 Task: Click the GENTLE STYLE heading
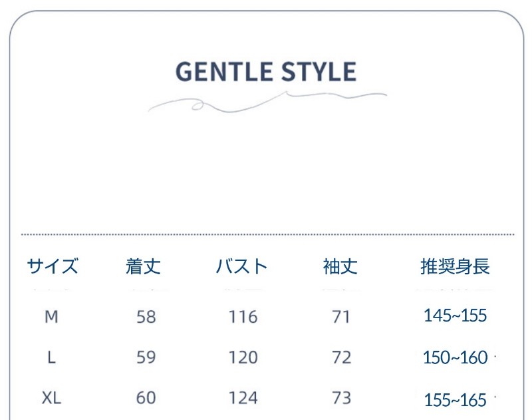266,72
